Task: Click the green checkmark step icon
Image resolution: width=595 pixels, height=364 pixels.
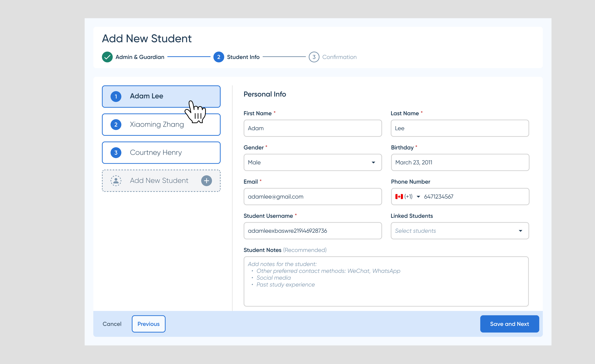Action: tap(107, 57)
